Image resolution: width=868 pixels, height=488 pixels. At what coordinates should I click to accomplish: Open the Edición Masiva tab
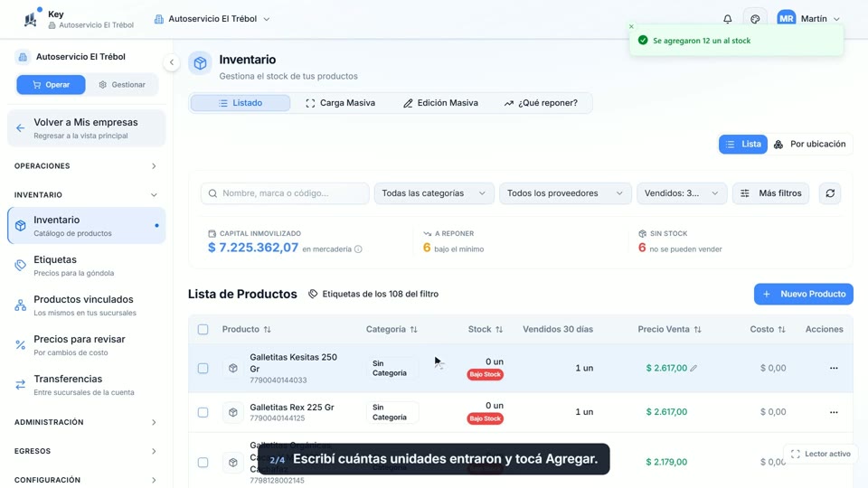click(440, 103)
